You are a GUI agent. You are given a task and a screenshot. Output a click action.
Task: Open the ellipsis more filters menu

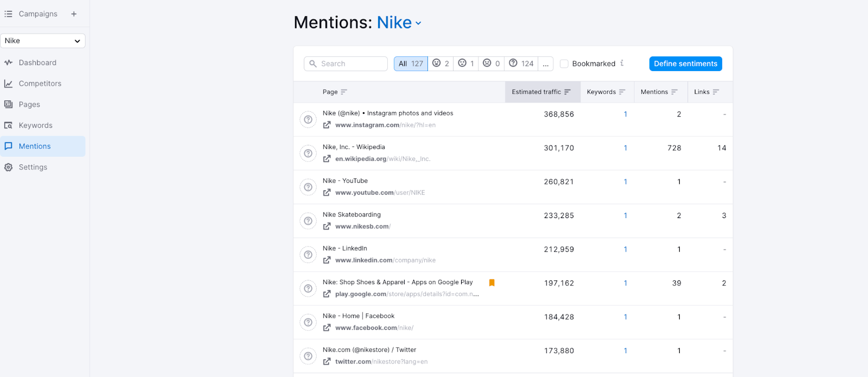point(545,63)
